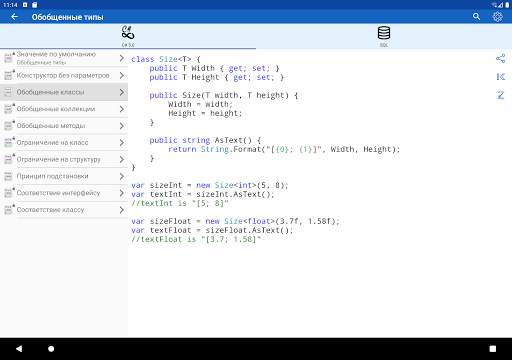Click the 'var sizeInt' code line
This screenshot has width=512, height=360.
[210, 185]
